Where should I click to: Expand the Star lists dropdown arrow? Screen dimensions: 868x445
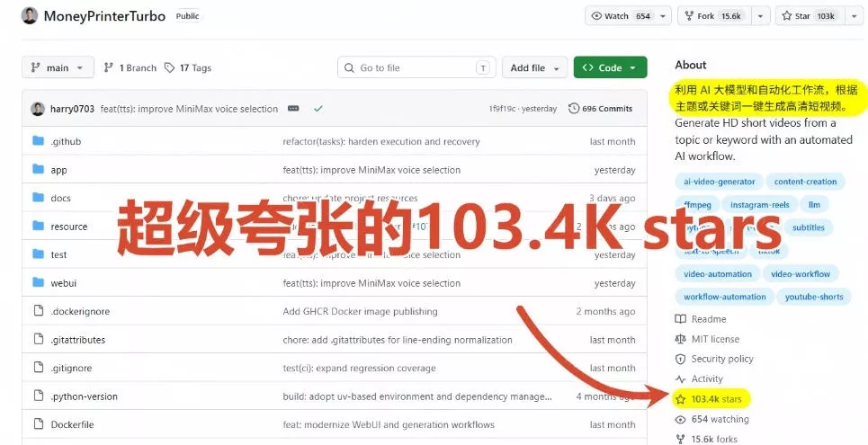tap(854, 16)
